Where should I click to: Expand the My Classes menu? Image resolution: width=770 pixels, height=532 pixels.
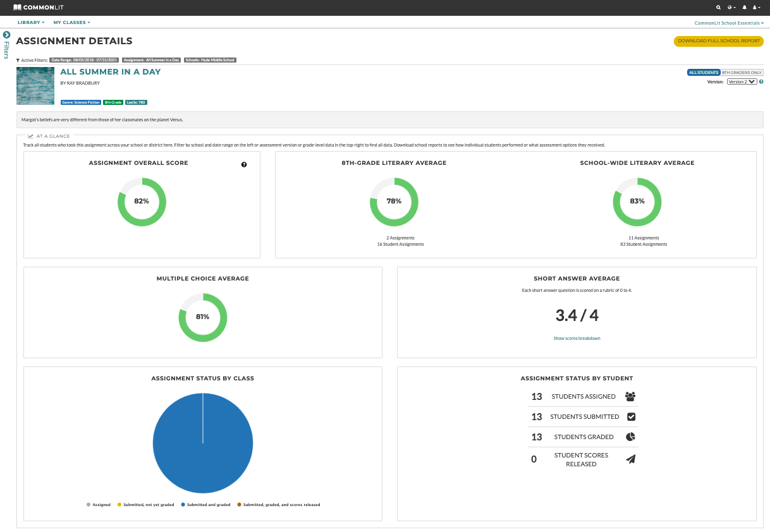point(71,23)
